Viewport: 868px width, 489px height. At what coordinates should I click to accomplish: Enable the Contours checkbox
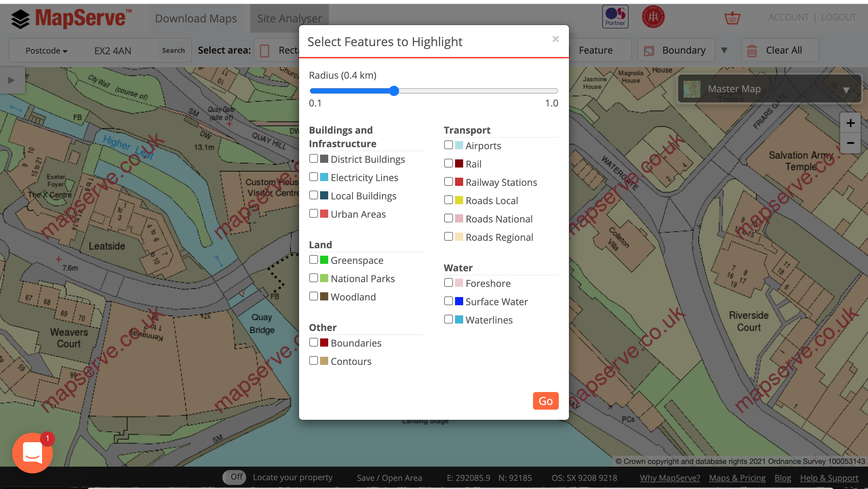(314, 361)
